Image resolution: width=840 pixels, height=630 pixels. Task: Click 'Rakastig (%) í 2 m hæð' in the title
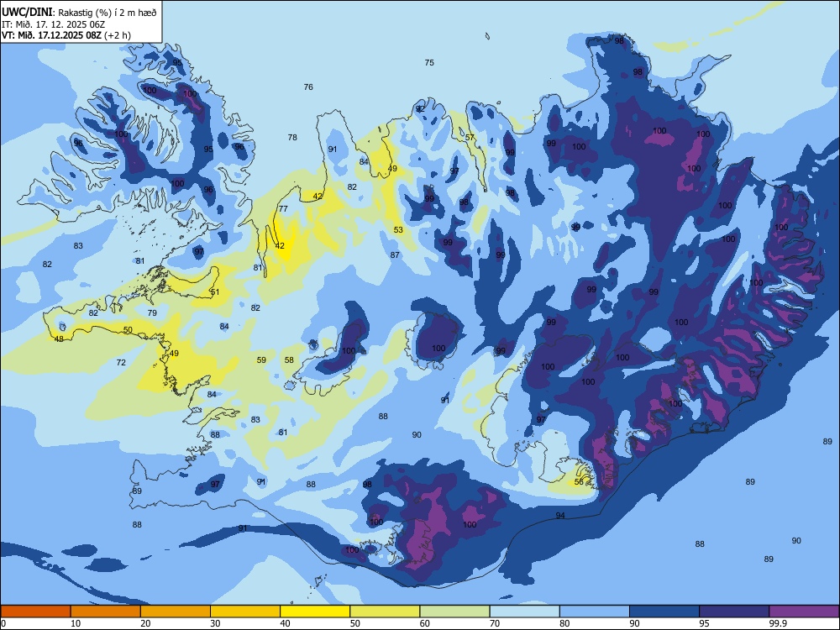coord(108,13)
